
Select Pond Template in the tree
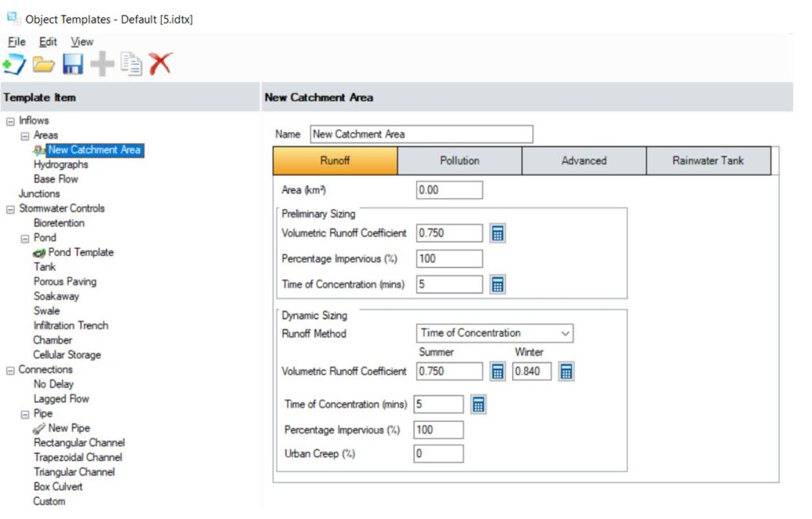pos(81,253)
